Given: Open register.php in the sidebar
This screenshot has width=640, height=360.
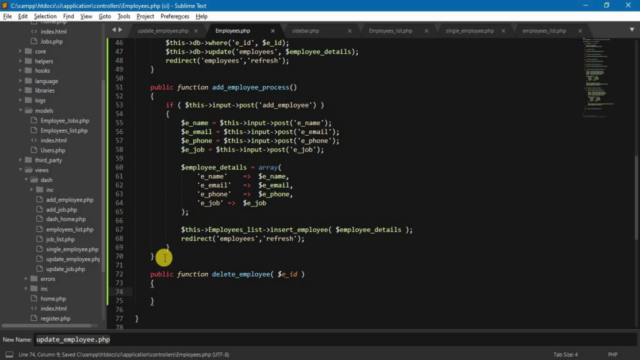Looking at the screenshot, I should tap(56, 318).
